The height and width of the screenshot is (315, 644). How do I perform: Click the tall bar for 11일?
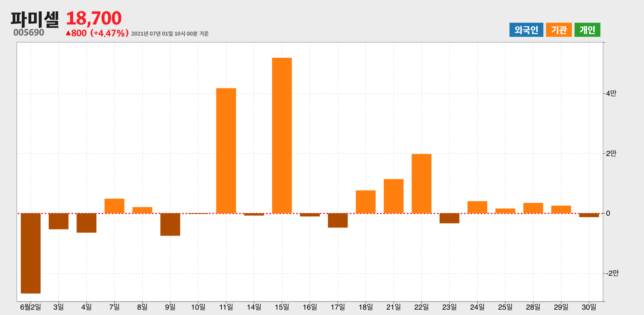pyautogui.click(x=226, y=151)
